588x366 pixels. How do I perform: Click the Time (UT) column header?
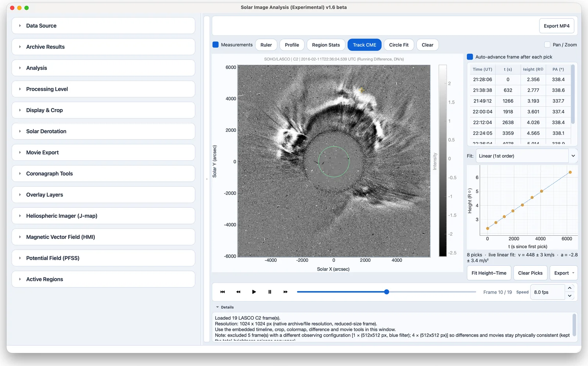pos(482,69)
